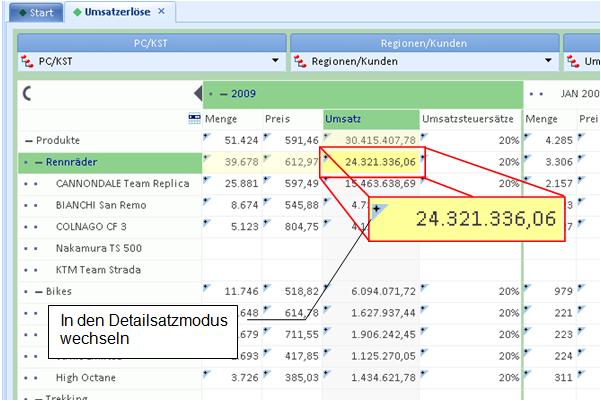This screenshot has width=601, height=401.
Task: Select the Umsatzerlöse tab
Action: pyautogui.click(x=117, y=12)
